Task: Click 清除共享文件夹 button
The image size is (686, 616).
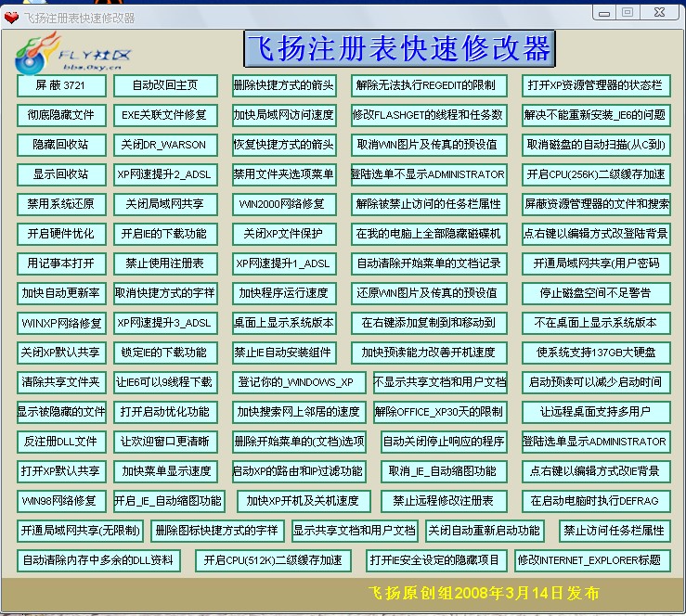Action: (x=61, y=383)
